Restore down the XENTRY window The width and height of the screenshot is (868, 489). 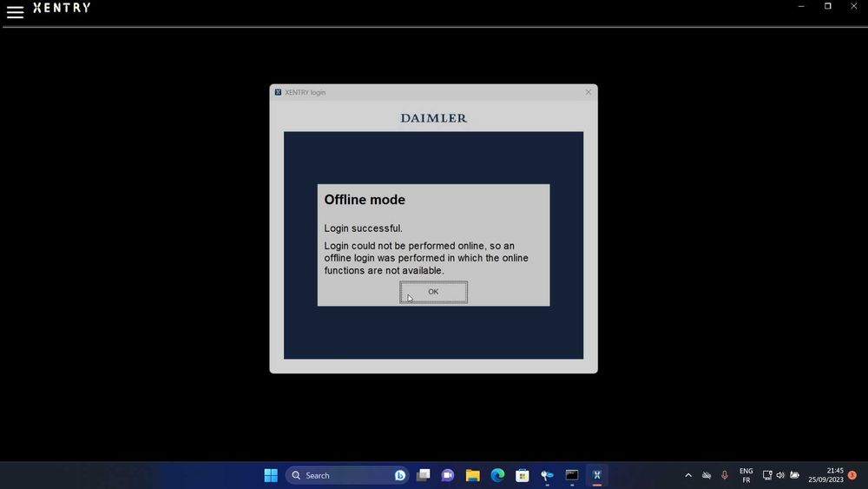click(x=827, y=6)
